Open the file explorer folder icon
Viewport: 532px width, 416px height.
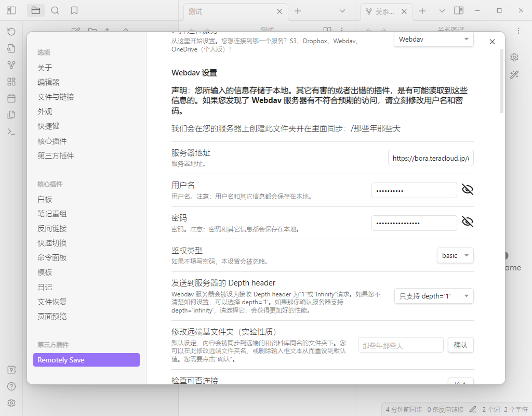36,10
